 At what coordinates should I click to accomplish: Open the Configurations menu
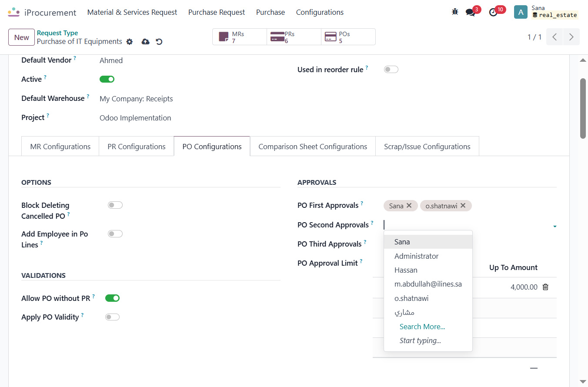[320, 12]
